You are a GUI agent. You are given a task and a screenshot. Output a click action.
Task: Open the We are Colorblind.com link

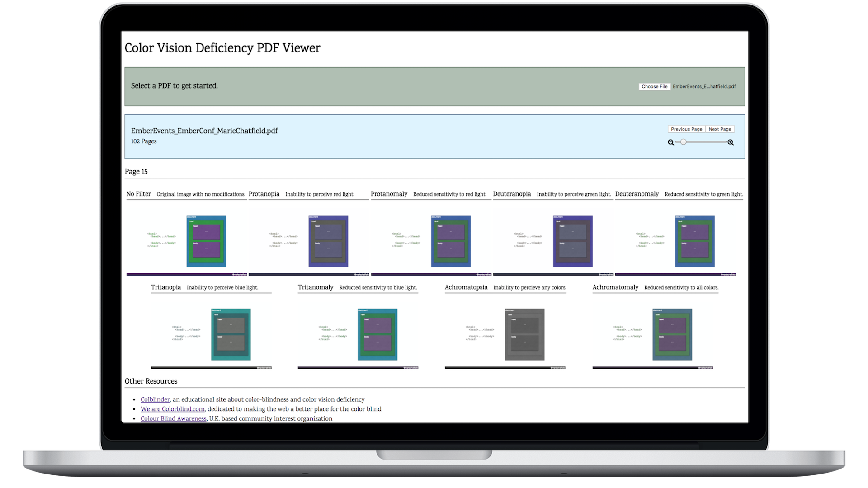(x=172, y=409)
